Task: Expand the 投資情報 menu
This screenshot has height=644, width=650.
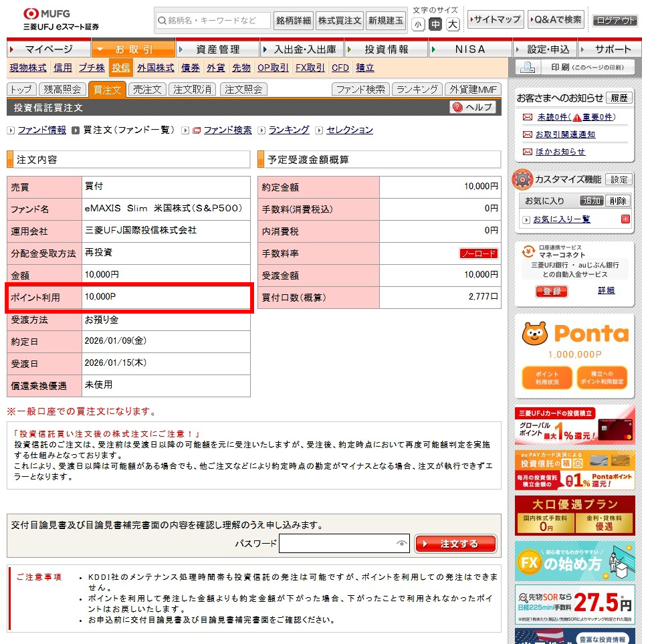Action: 386,49
